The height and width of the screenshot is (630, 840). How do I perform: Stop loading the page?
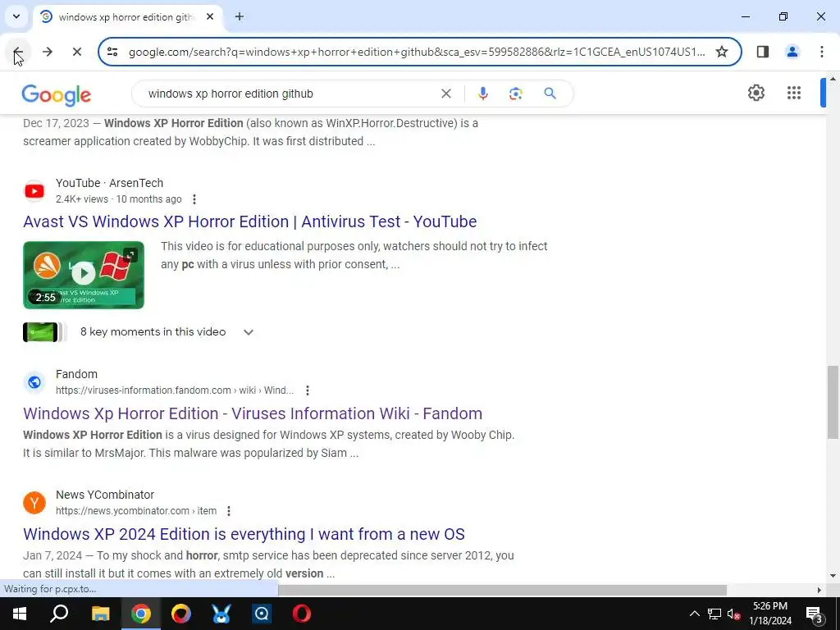pyautogui.click(x=77, y=52)
